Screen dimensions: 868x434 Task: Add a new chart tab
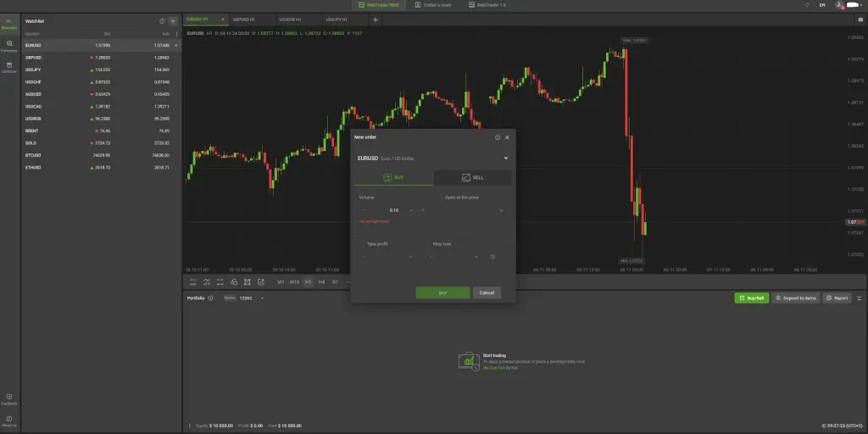coord(375,20)
